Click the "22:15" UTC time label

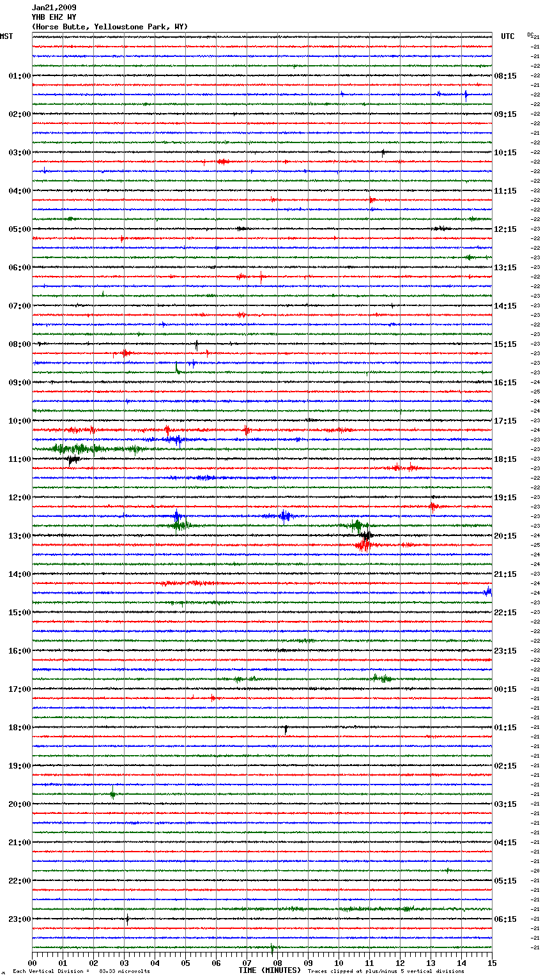(x=505, y=613)
